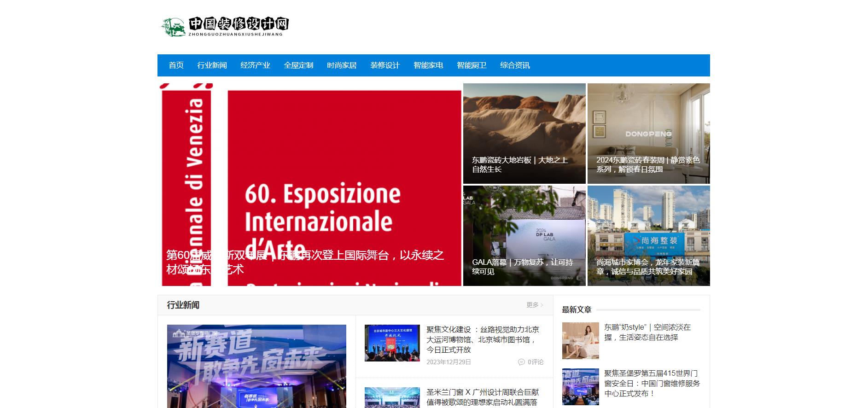Open the GALA落幕 万物复苏 card

click(524, 236)
